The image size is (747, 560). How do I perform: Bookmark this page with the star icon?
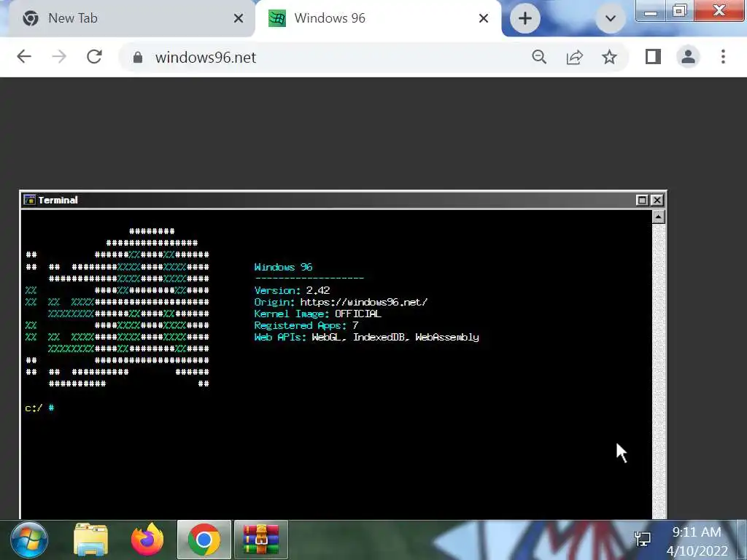609,57
